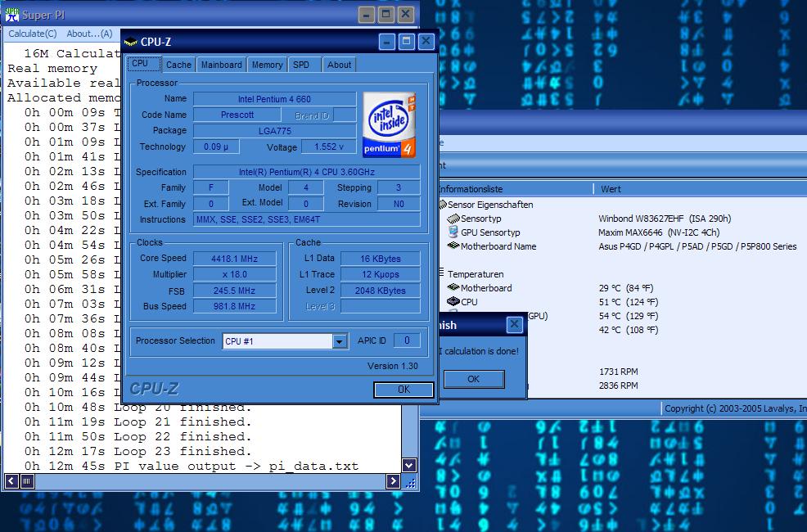Close the calculation finished dialog

click(x=514, y=324)
